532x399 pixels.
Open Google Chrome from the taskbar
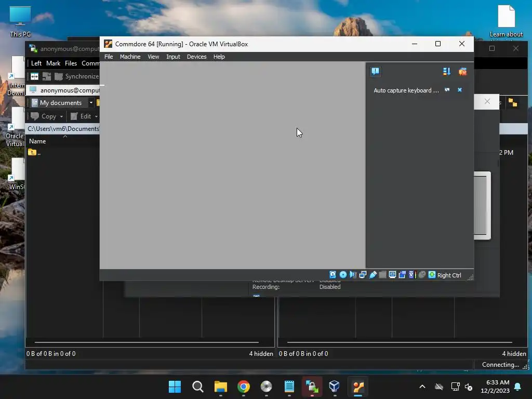pyautogui.click(x=243, y=387)
